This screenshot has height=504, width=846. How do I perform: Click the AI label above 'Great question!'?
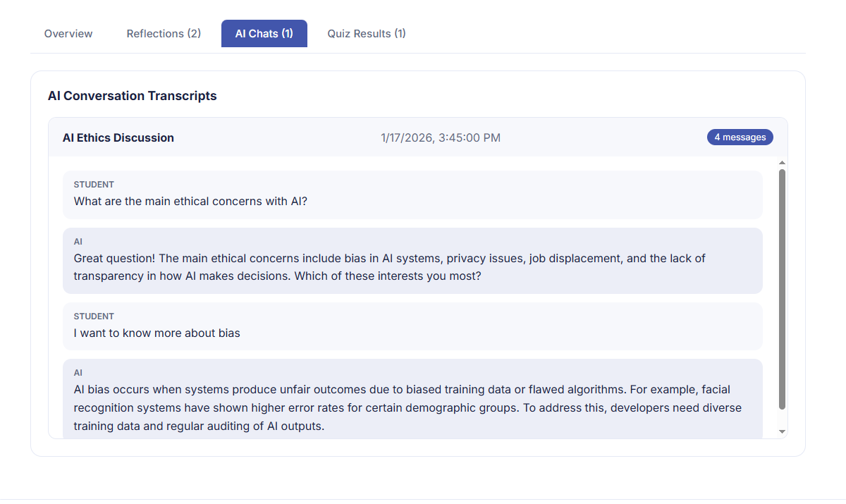coord(78,242)
